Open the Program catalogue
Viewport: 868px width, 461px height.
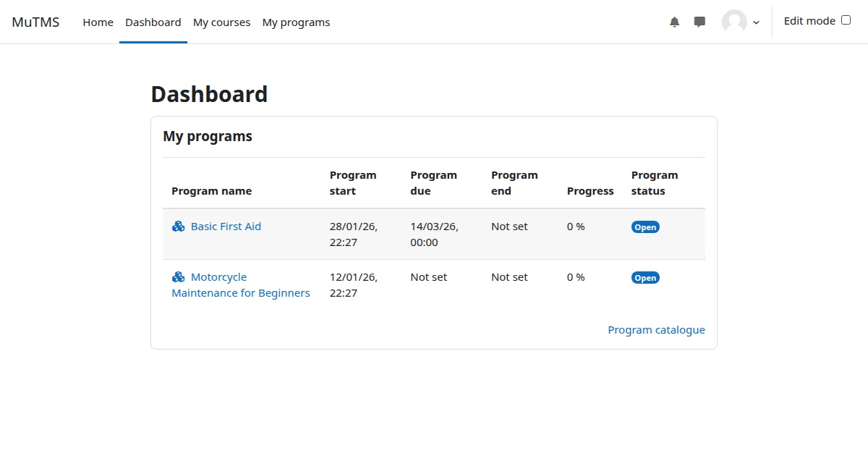[x=656, y=329]
